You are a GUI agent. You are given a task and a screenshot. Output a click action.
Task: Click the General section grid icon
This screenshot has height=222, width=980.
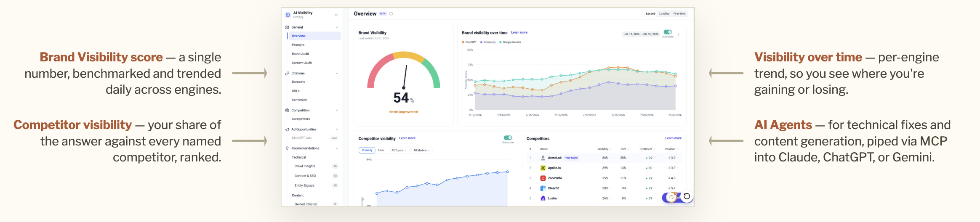click(x=287, y=27)
